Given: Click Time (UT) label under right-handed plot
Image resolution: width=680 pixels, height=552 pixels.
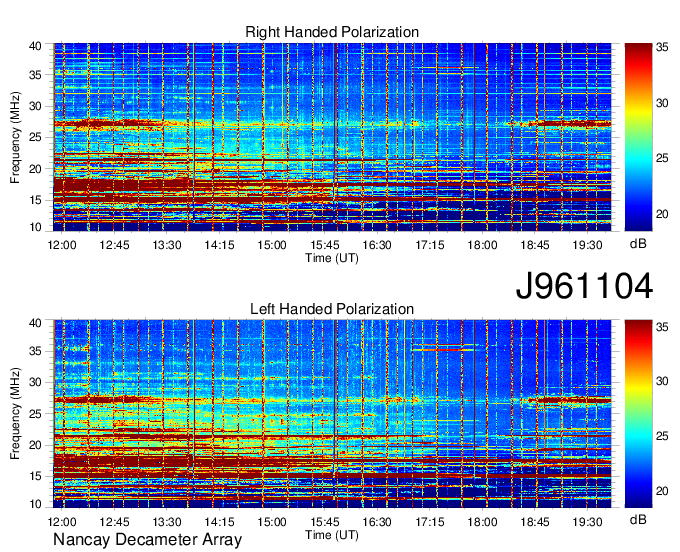Looking at the screenshot, I should click(332, 258).
